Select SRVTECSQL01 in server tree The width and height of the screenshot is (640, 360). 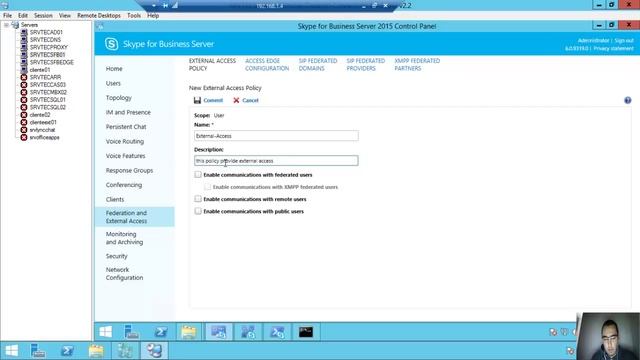(x=47, y=100)
